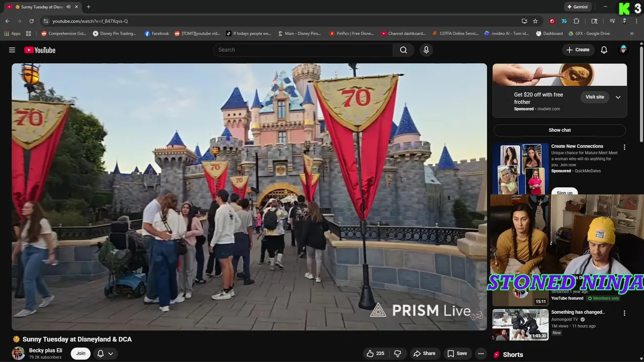Image resolution: width=644 pixels, height=362 pixels.
Task: Open GFX - Google Drive bookmark
Action: pos(589,34)
